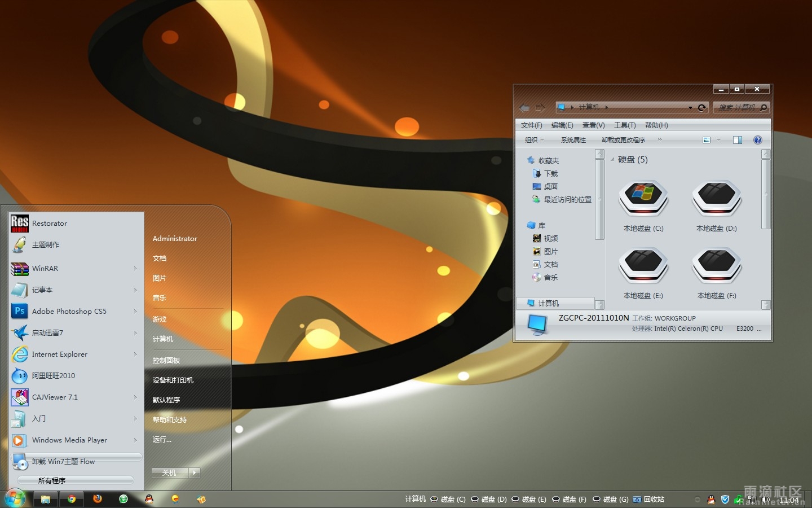The width and height of the screenshot is (812, 508).
Task: Open shutdown options arrow beside 关机
Action: 195,473
